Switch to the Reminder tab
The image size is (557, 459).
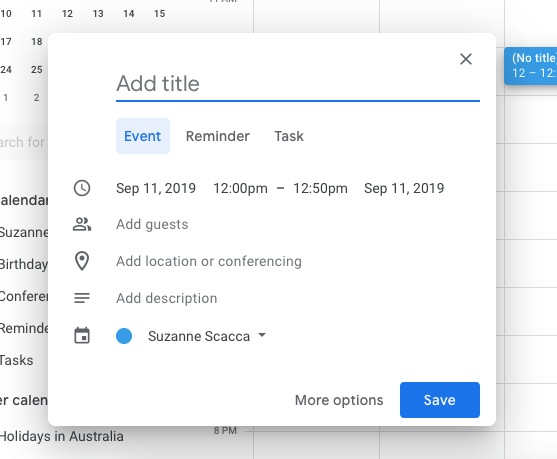pos(217,136)
